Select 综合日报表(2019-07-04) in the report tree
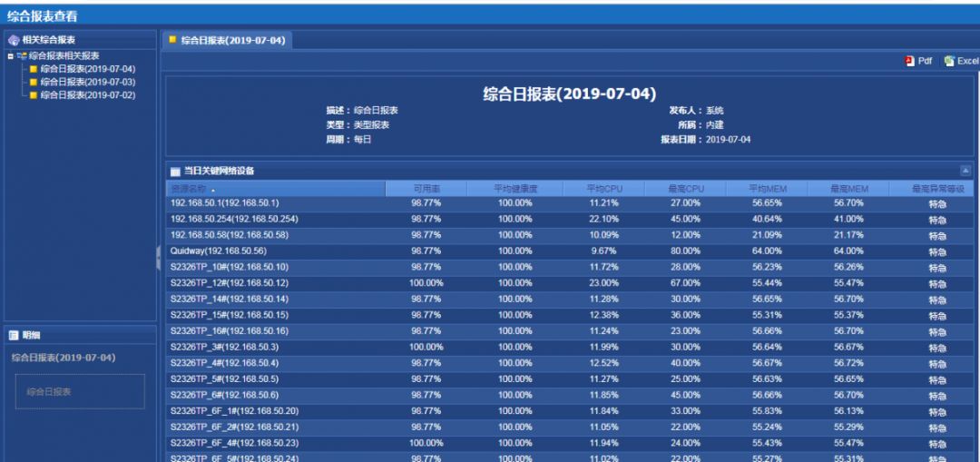980x462 pixels. coord(87,69)
